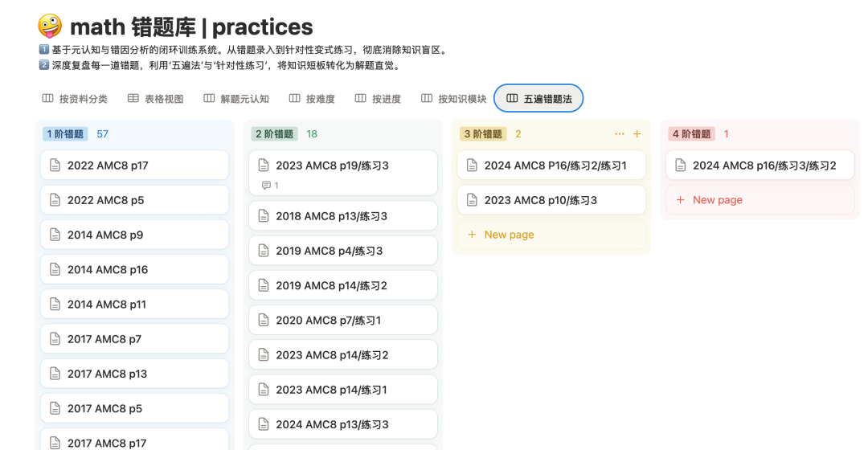
Task: Click the 3 阶错题 group label
Action: [x=483, y=134]
